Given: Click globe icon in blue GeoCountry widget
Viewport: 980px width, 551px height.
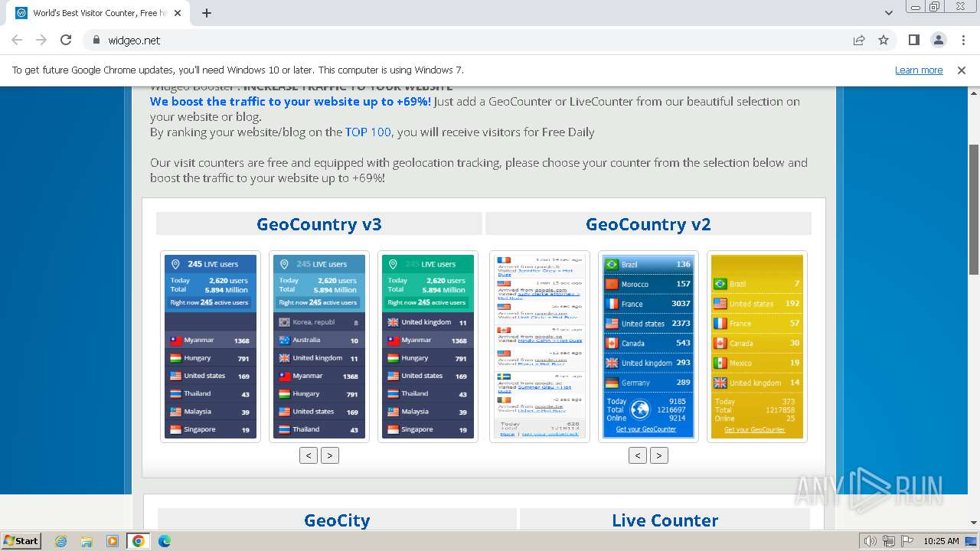Looking at the screenshot, I should [x=640, y=409].
